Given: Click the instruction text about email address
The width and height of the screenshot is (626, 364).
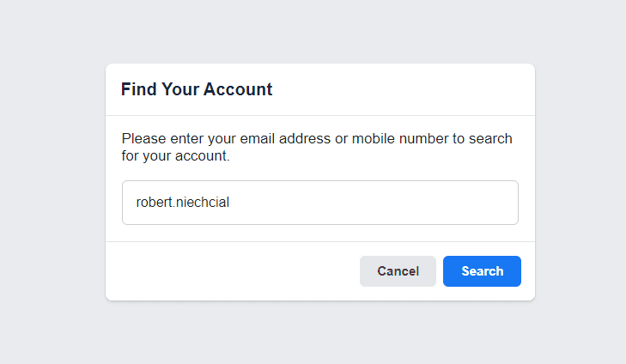Looking at the screenshot, I should [x=316, y=138].
